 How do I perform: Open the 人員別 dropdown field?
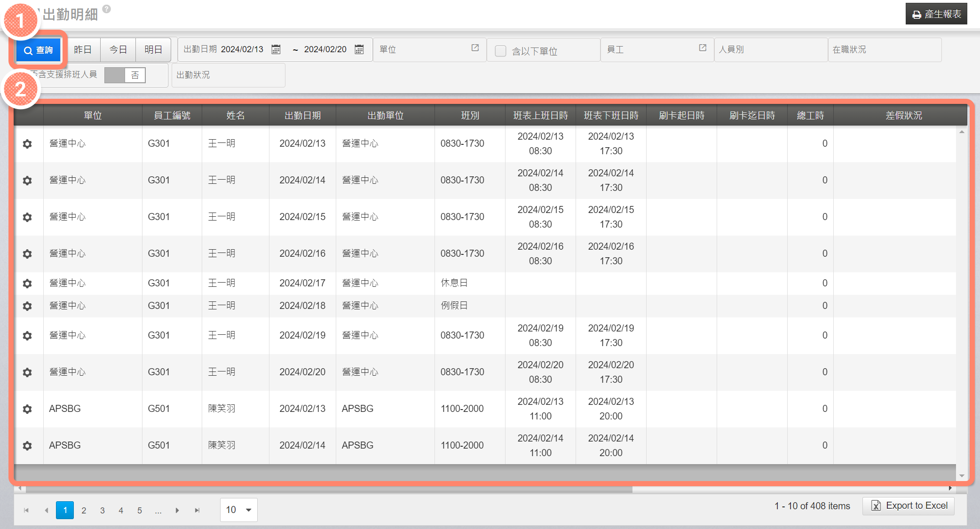tap(770, 50)
